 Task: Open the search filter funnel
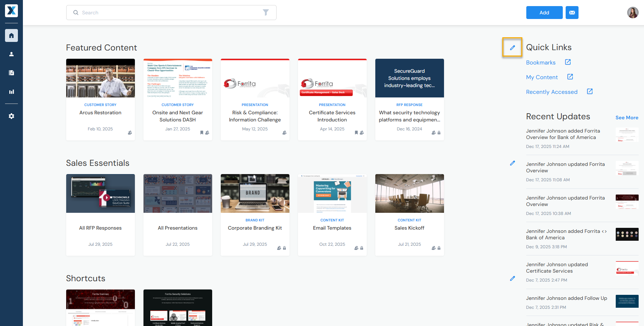(266, 13)
